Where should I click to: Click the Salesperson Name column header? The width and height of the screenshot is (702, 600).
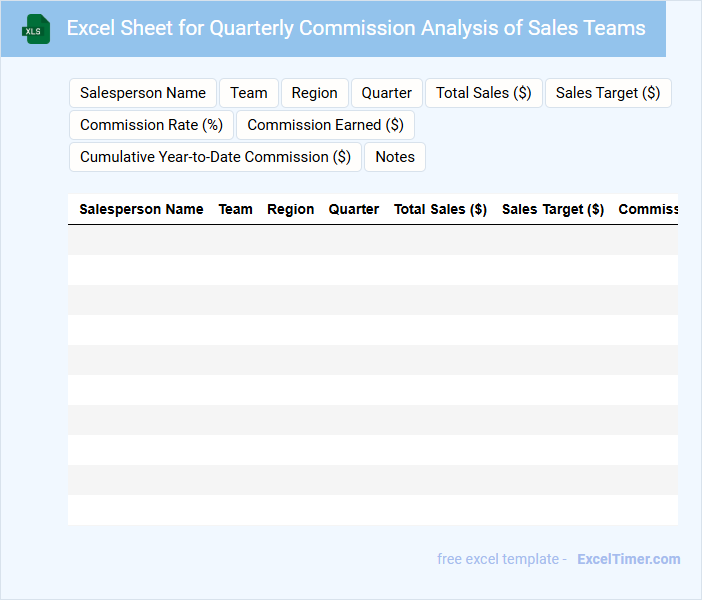pos(141,210)
